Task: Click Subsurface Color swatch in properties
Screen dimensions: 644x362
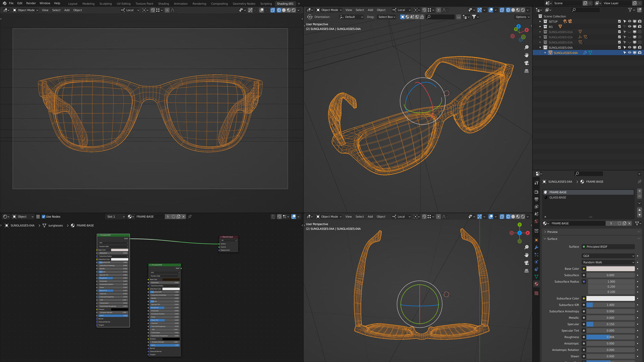Action: coord(610,298)
